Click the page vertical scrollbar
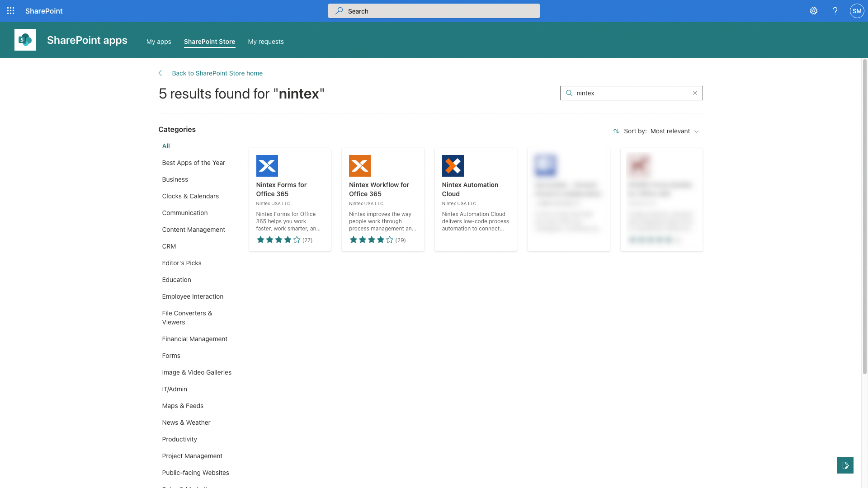 (865, 217)
